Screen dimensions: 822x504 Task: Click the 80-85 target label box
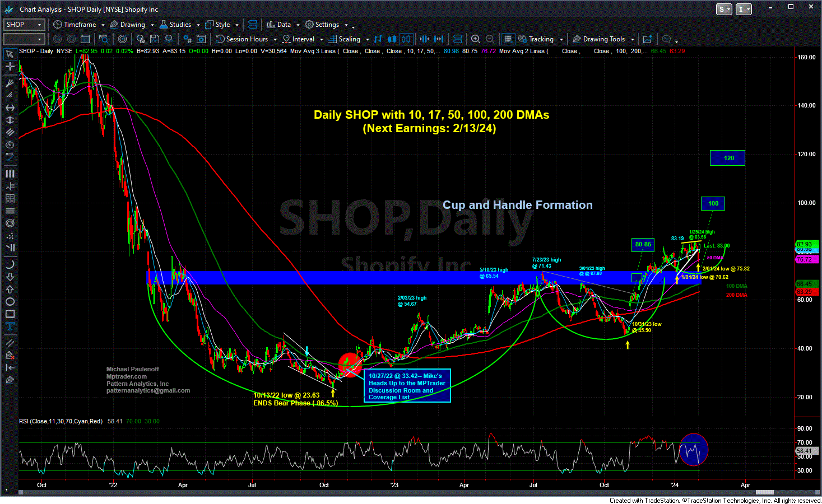pyautogui.click(x=643, y=244)
